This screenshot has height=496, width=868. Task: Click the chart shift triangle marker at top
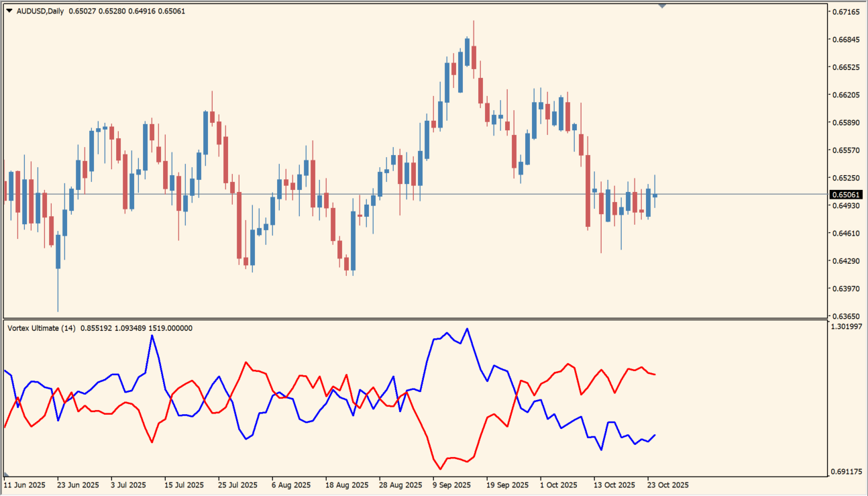pyautogui.click(x=662, y=6)
